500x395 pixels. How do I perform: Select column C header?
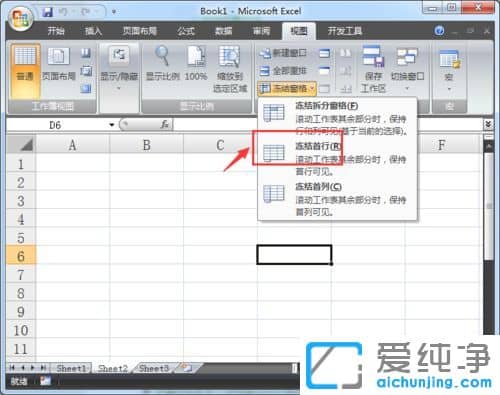coord(220,145)
